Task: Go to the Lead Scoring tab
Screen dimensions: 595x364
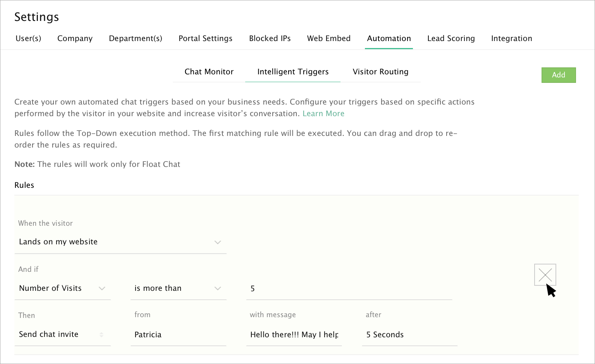Action: [x=451, y=38]
